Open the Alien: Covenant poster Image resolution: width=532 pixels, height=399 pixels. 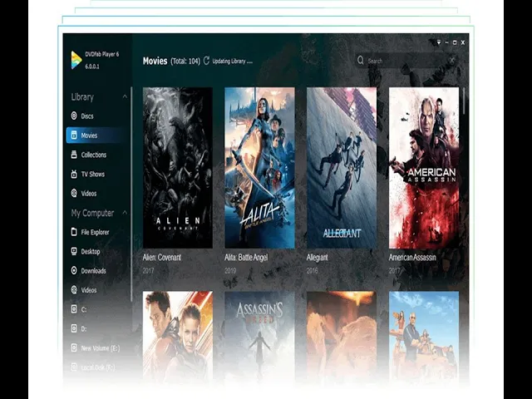click(x=178, y=168)
